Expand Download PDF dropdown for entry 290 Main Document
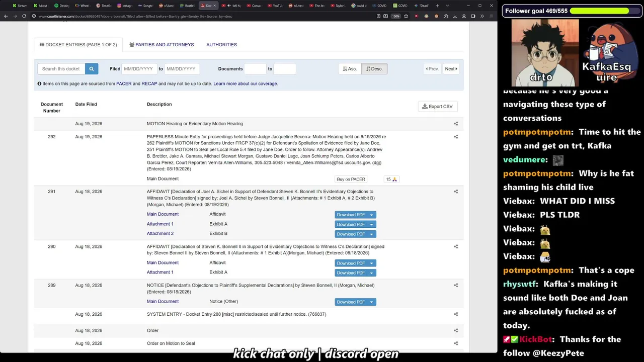The height and width of the screenshot is (362, 644). click(x=372, y=263)
